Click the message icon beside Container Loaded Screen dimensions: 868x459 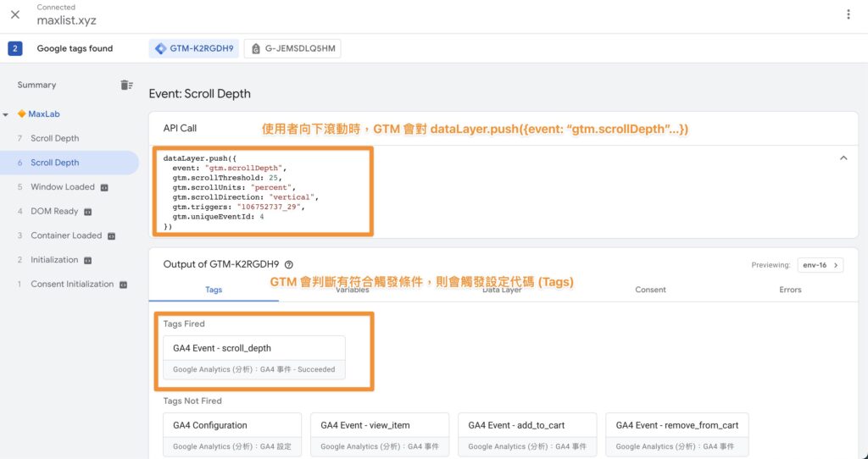coord(111,236)
